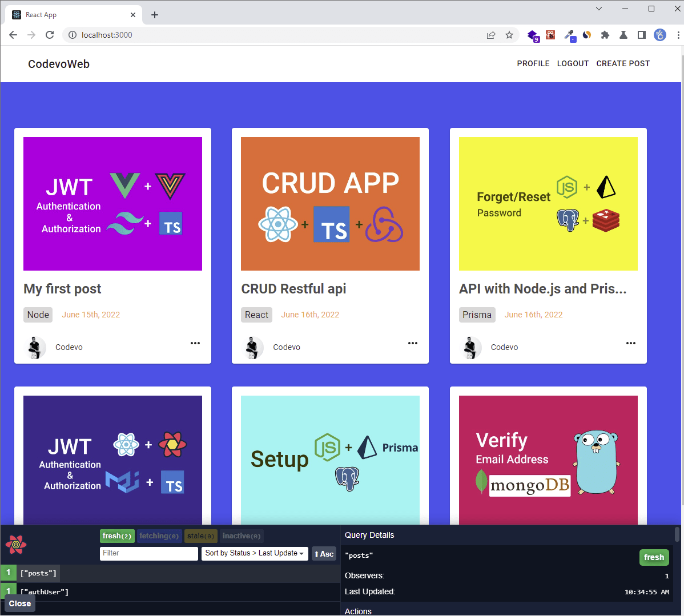Image resolution: width=684 pixels, height=616 pixels.
Task: Click the CodevoWeb site title link
Action: tap(58, 64)
